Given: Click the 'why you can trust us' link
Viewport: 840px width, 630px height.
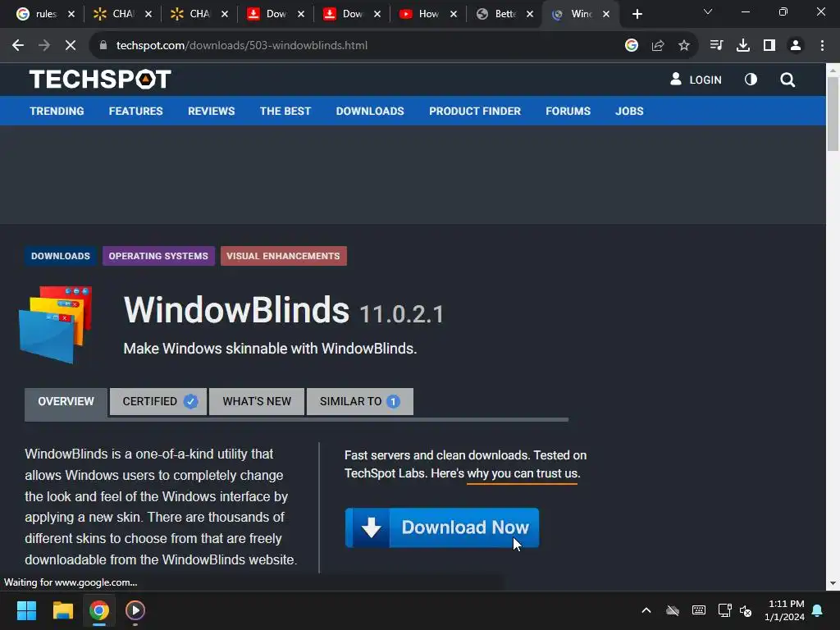Looking at the screenshot, I should pos(523,473).
